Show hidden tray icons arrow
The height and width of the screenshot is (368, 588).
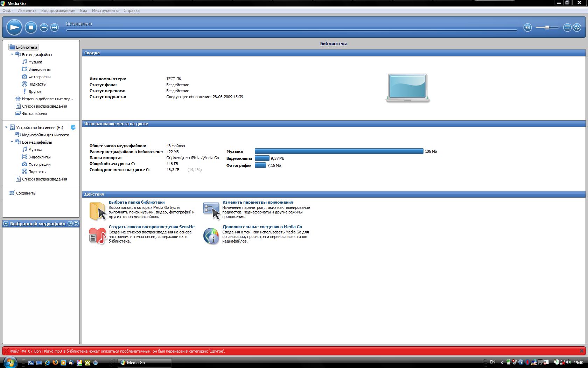(502, 363)
